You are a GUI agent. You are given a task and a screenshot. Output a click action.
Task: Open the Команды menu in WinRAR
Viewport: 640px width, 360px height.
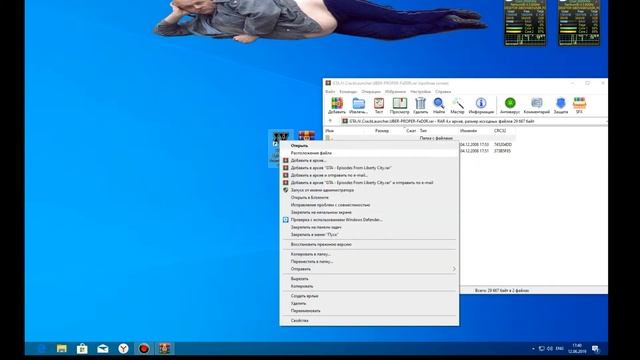pyautogui.click(x=348, y=91)
